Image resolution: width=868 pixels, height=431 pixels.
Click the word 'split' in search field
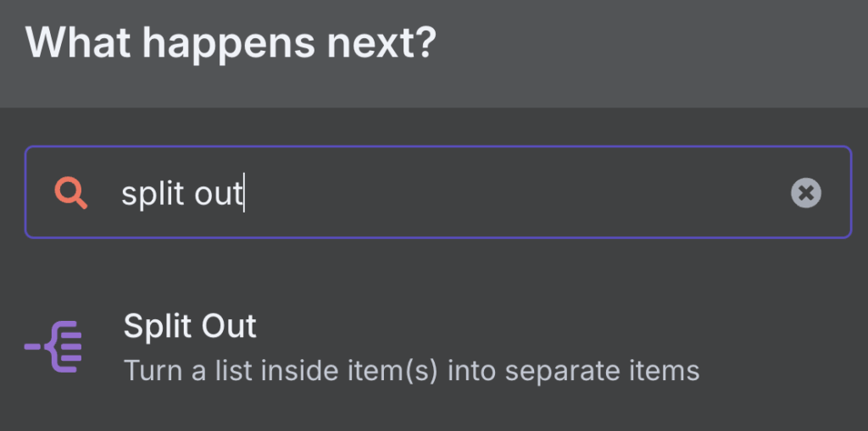tap(153, 193)
